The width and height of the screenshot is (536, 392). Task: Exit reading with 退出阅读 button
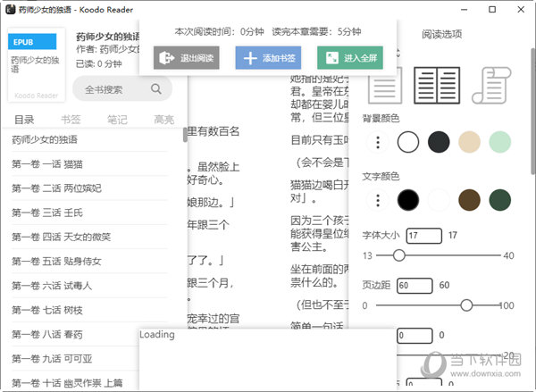[187, 58]
